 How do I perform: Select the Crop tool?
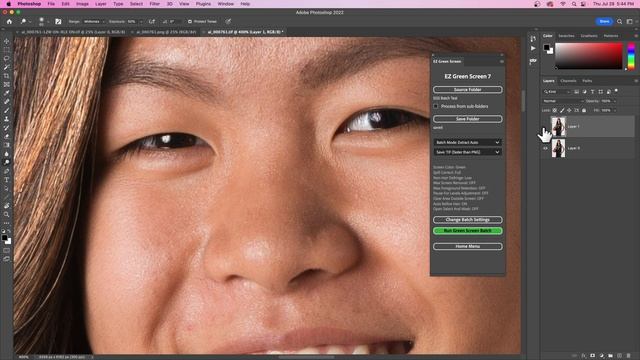(7, 76)
